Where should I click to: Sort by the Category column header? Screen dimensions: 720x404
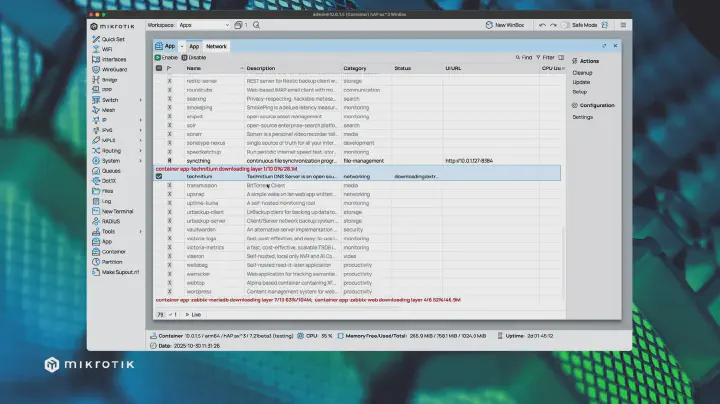coord(355,68)
